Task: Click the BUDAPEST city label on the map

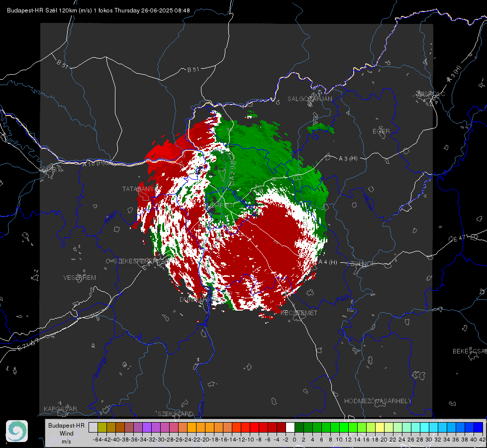Action: pos(219,206)
